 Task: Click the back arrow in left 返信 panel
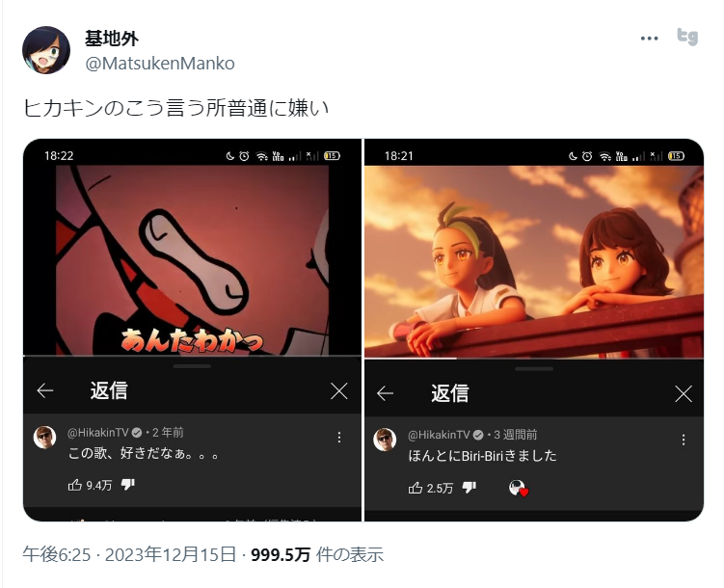[x=44, y=390]
